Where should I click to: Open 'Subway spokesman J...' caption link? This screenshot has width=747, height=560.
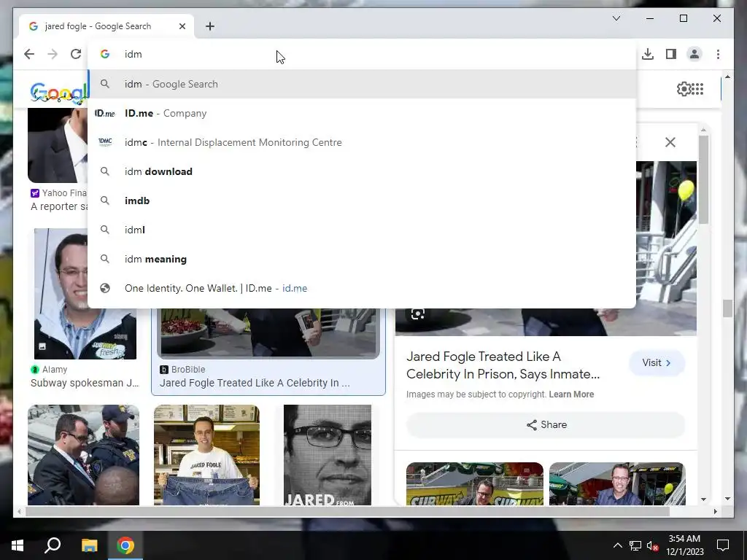85,383
